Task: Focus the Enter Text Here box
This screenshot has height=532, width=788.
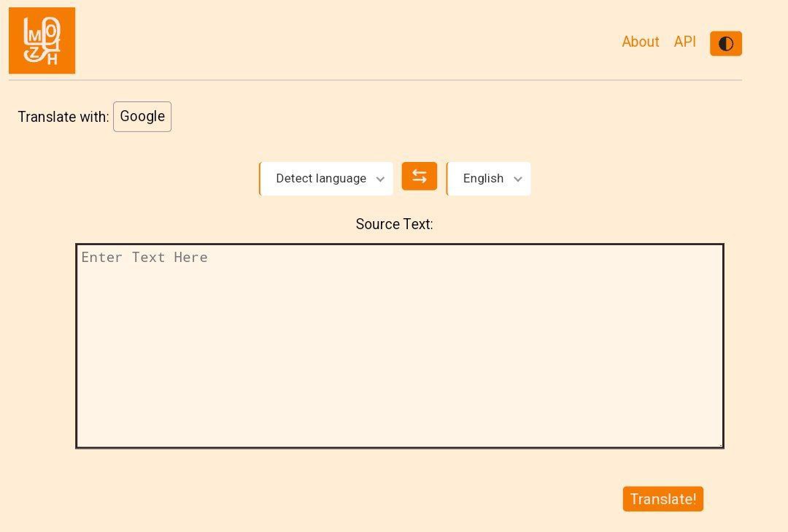Action: pyautogui.click(x=400, y=346)
